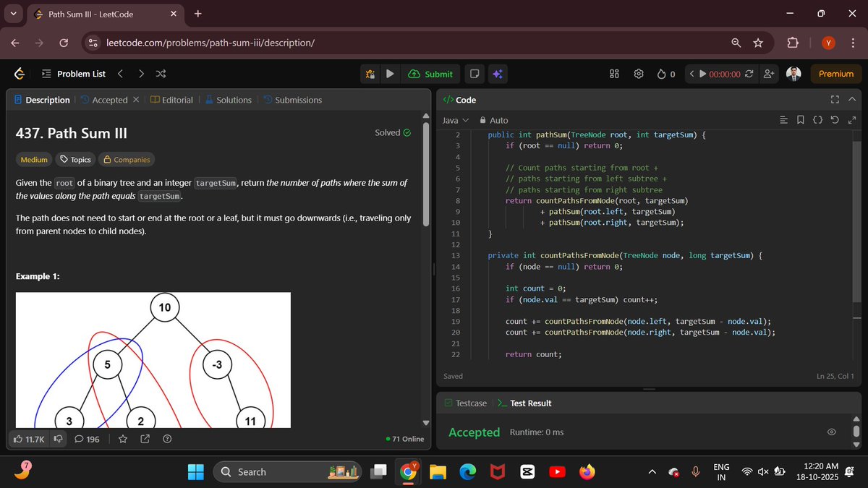Select the Test Result tab

[524, 403]
